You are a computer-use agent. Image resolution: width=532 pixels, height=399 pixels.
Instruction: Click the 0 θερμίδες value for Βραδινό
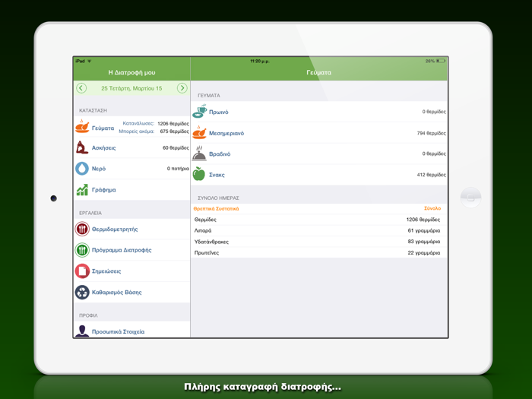tap(434, 154)
